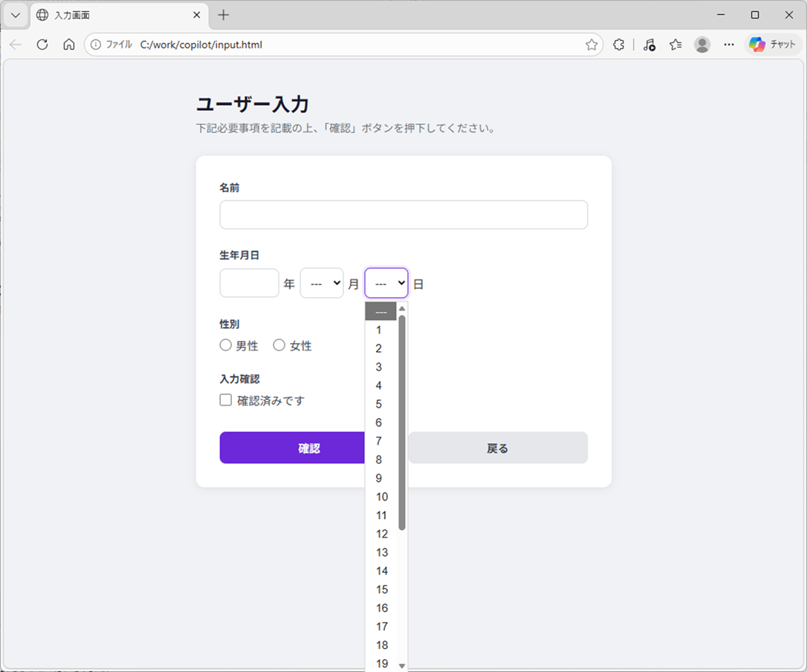Viewport: 807px width, 672px height.
Task: Click the 名前 text input field
Action: [x=403, y=215]
